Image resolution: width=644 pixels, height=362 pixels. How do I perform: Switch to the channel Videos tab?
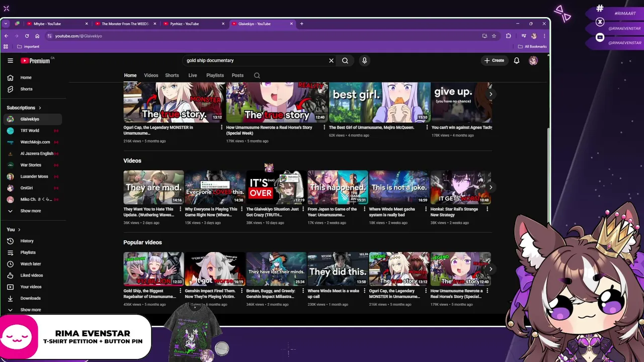pyautogui.click(x=151, y=75)
